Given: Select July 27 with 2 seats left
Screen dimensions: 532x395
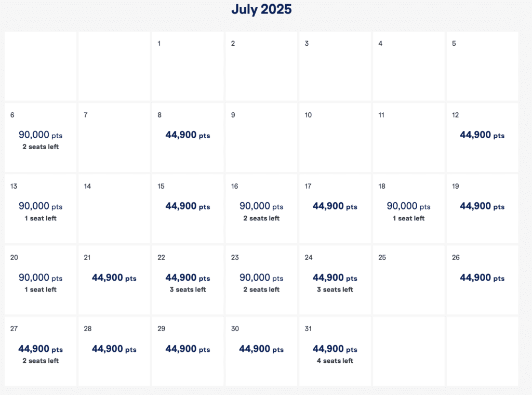Looking at the screenshot, I should pyautogui.click(x=40, y=351).
